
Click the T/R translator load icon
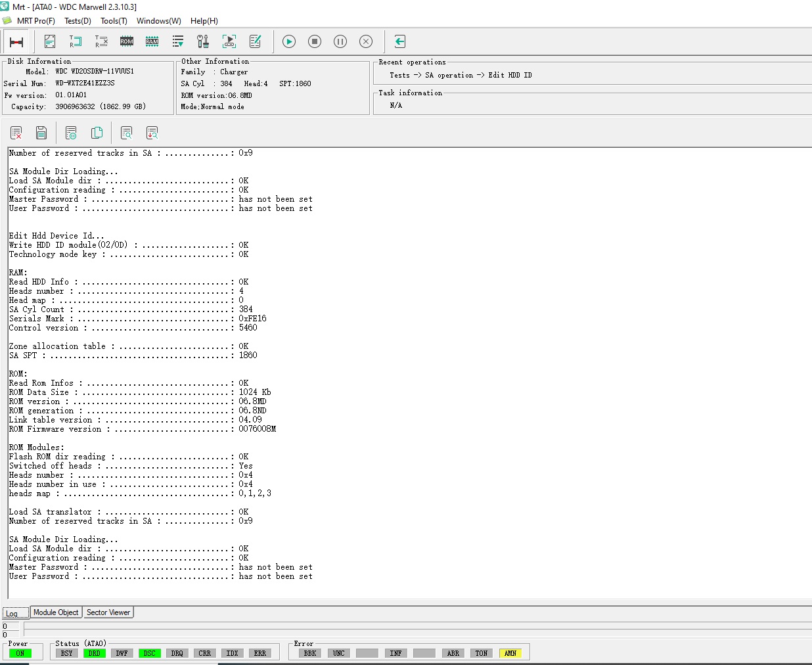click(76, 41)
